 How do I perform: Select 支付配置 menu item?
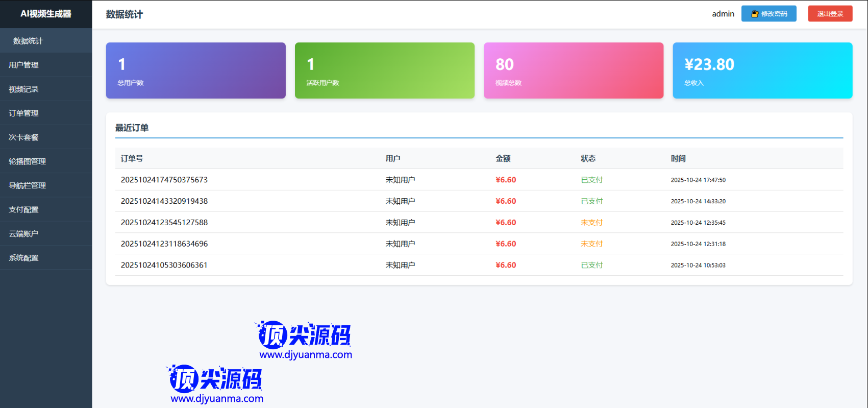click(x=24, y=209)
